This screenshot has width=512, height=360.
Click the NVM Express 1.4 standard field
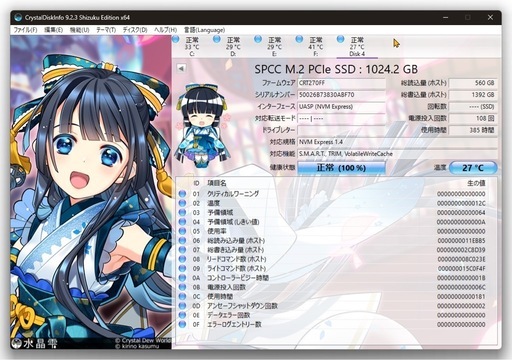coord(397,142)
